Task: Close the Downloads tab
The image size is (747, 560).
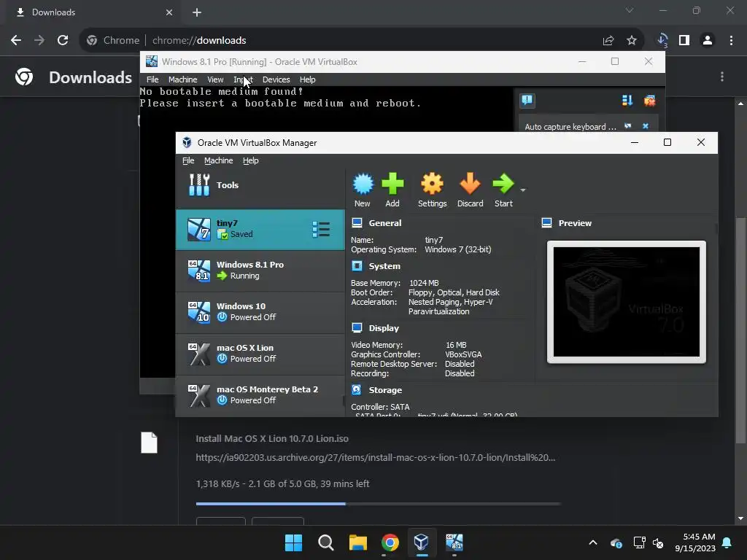Action: 169,12
